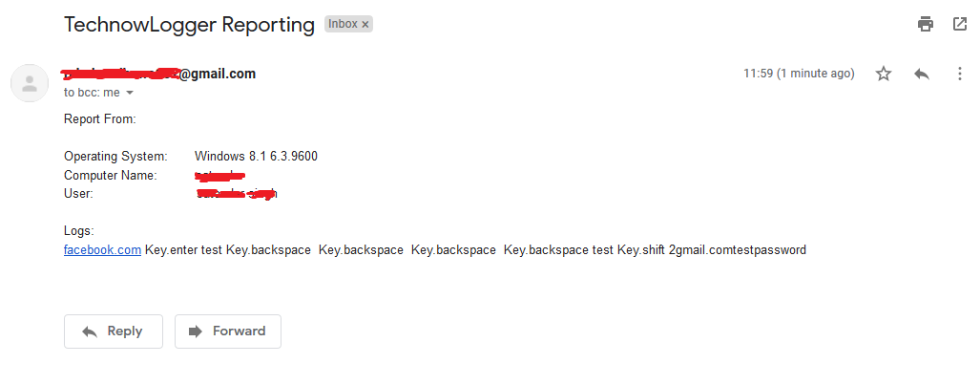Click the sender's avatar picture

coord(30,83)
